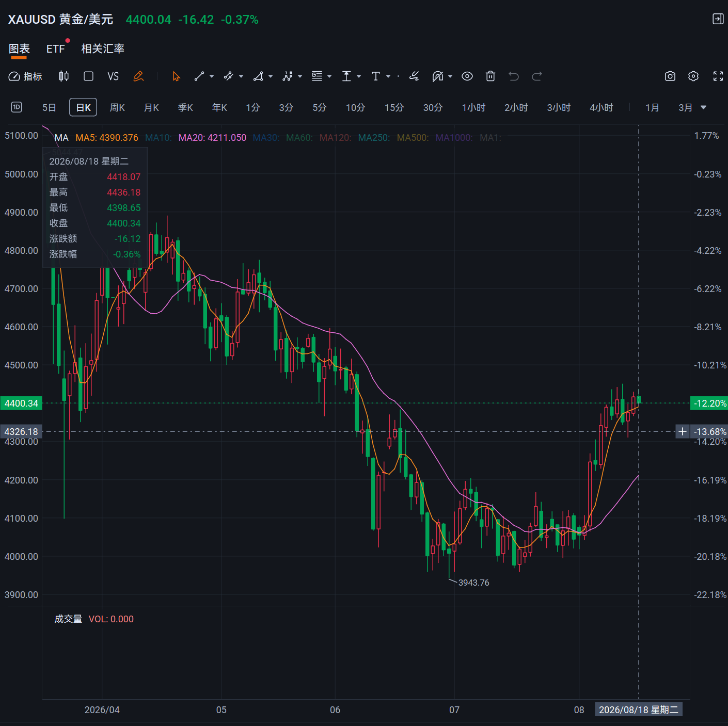The image size is (728, 726).
Task: Activate the orange pencil drawing tool
Action: click(138, 76)
